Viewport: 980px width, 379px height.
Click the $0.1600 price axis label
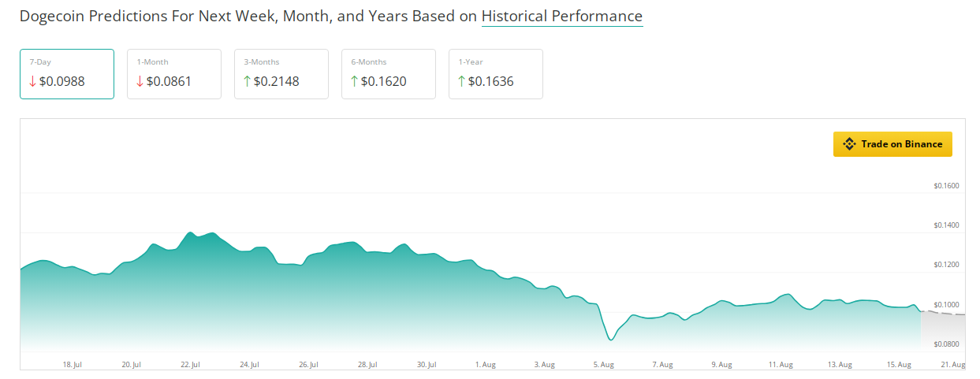[x=946, y=187]
